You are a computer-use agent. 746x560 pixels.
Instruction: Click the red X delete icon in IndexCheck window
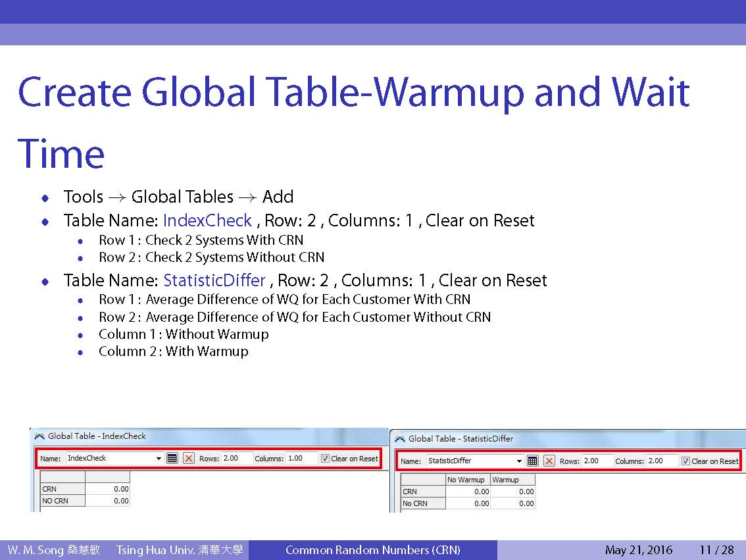coord(189,458)
